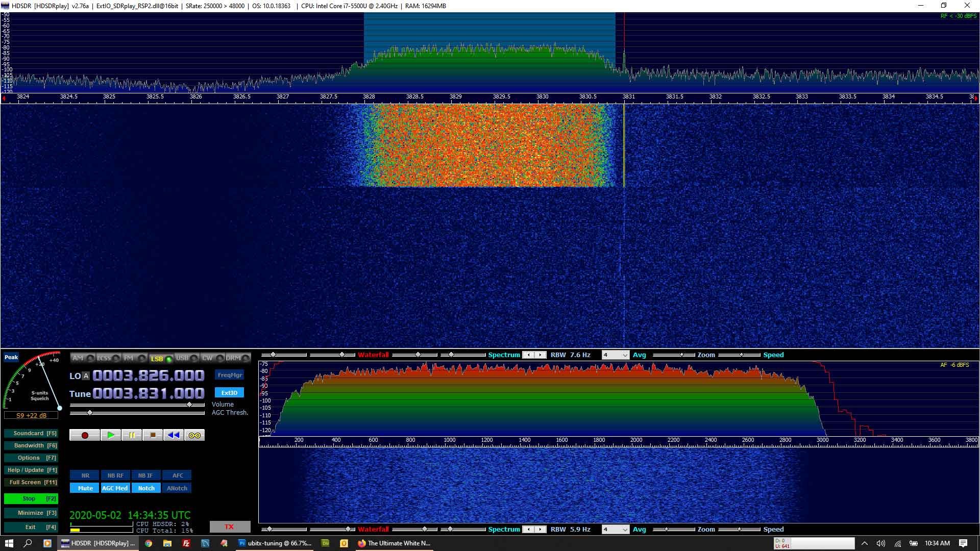980x551 pixels.
Task: Open Firefox window in the taskbar
Action: pyautogui.click(x=394, y=543)
